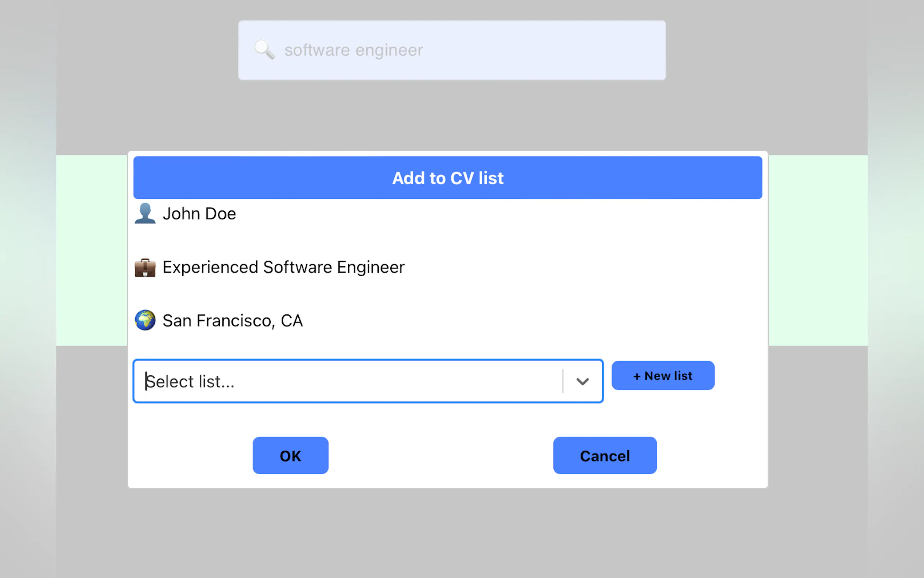924x578 pixels.
Task: Click the plus sign in New list
Action: (x=636, y=376)
